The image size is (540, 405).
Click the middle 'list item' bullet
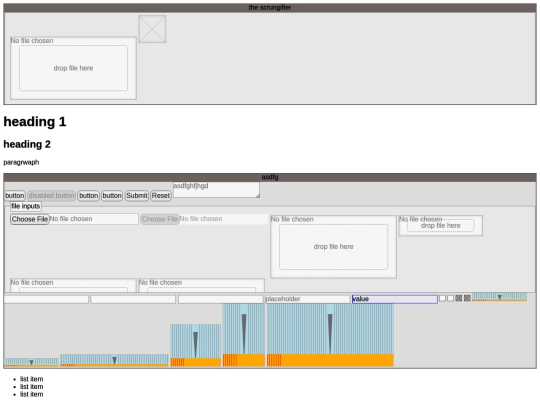pos(32,387)
